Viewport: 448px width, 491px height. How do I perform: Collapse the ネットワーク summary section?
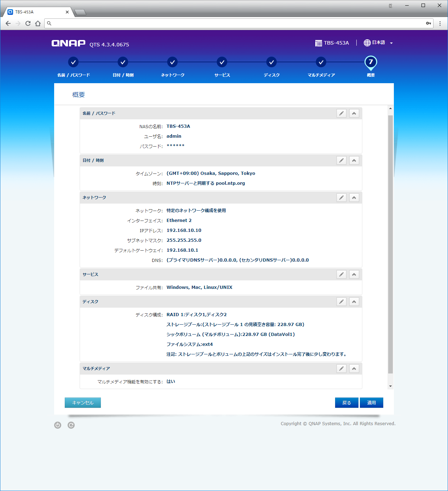point(354,198)
